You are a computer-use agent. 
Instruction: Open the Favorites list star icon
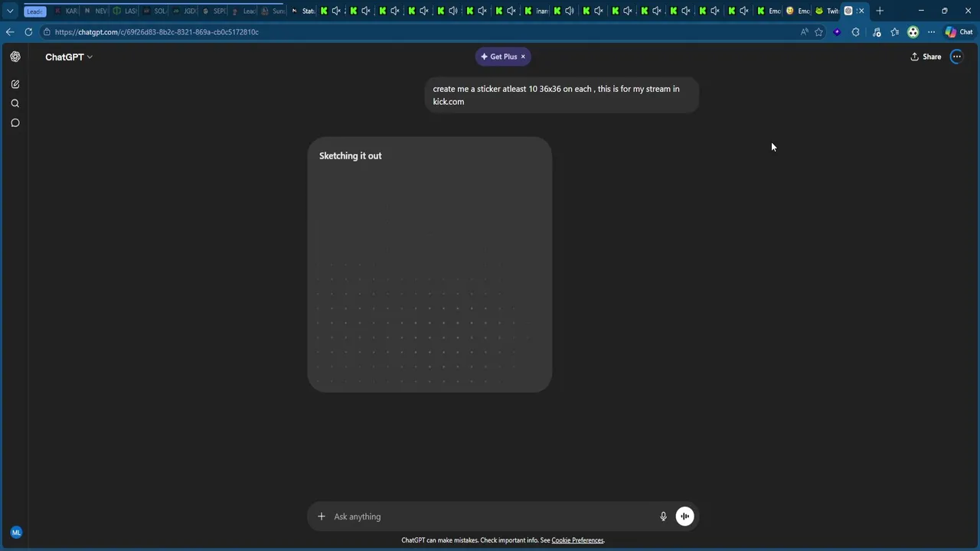point(894,32)
